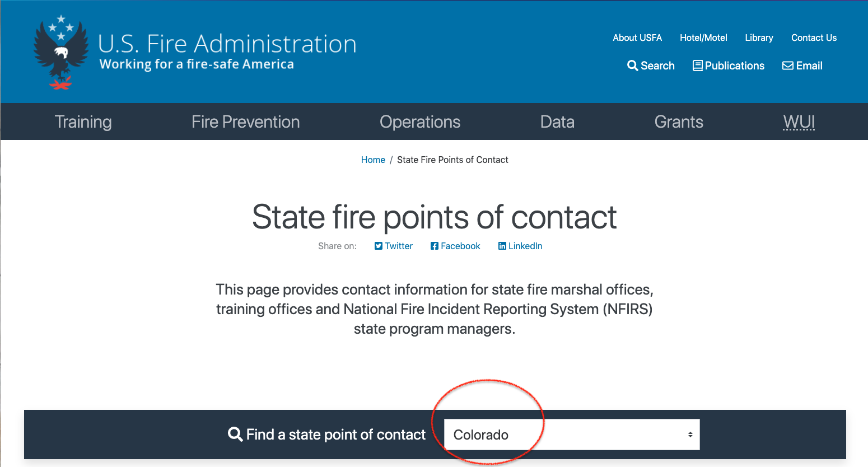
Task: Click the magnifier beside 'Find a state point of contact'
Action: point(234,434)
